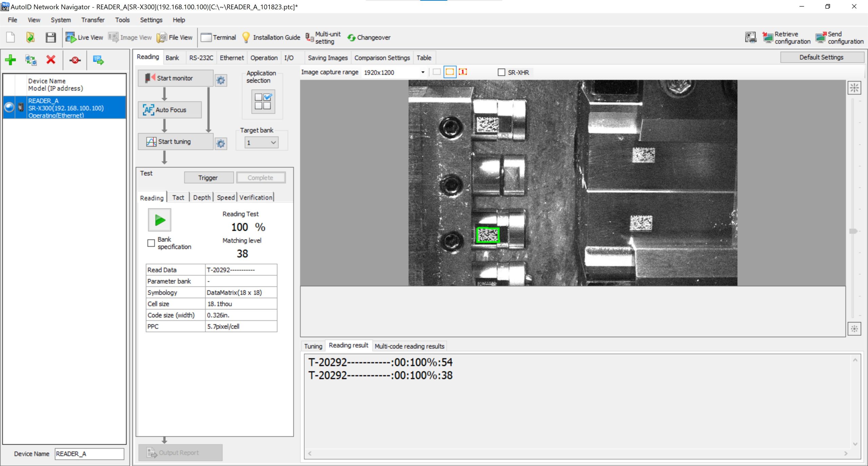Screen dimensions: 868x466
Task: Click the Save floppy disk icon
Action: [51, 37]
